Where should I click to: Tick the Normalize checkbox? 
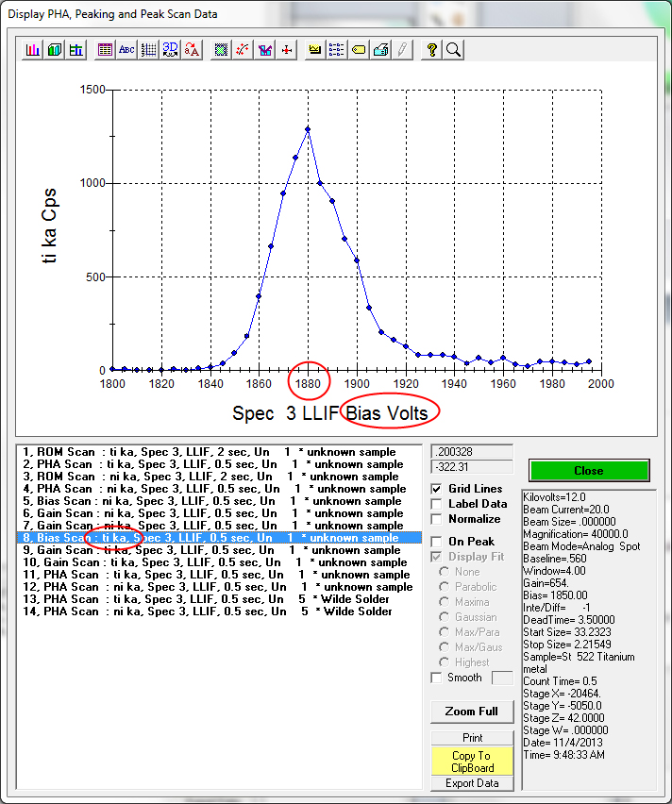(437, 519)
